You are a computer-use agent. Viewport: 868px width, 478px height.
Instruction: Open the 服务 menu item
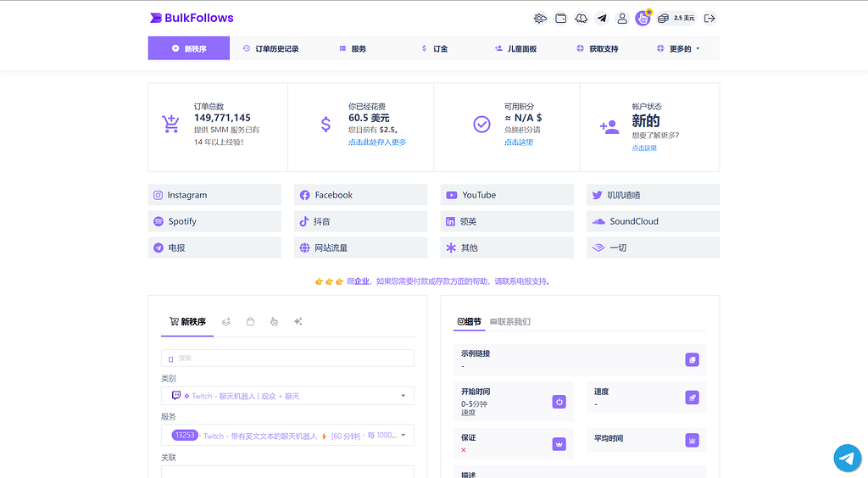pyautogui.click(x=353, y=48)
